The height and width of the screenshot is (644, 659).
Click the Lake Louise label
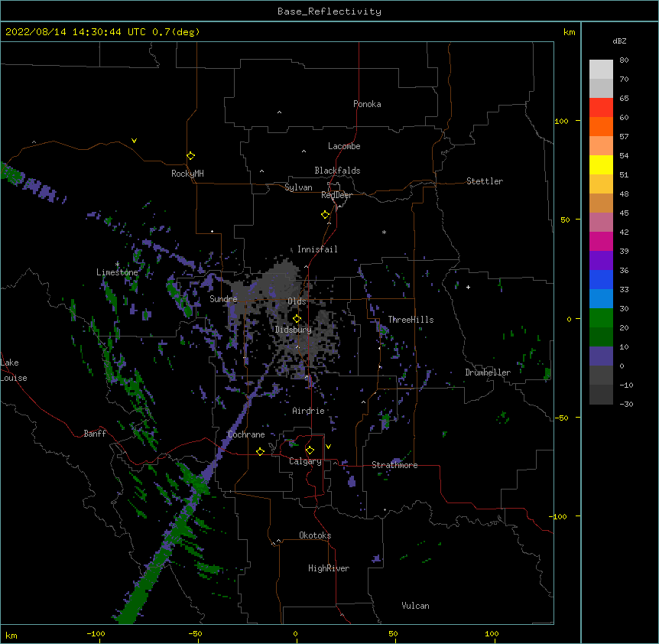14,370
